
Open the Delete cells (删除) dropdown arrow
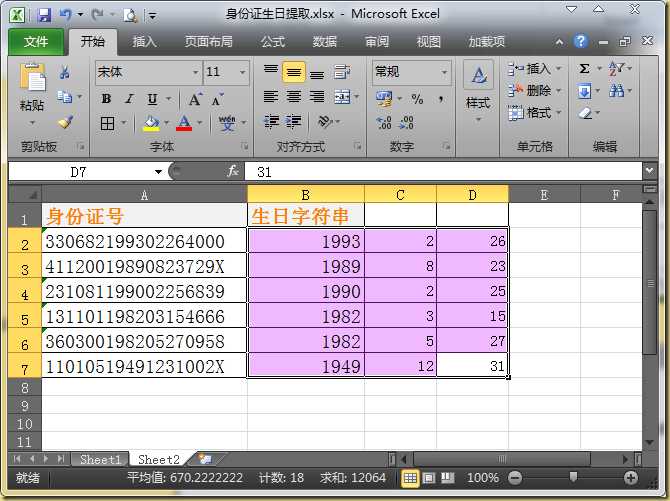click(x=558, y=91)
